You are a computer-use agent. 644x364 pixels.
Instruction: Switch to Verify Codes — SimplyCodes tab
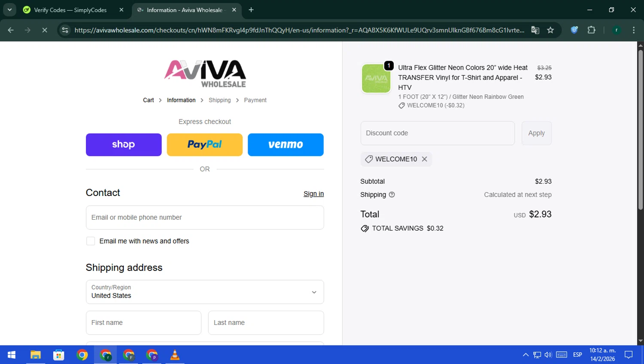click(71, 10)
